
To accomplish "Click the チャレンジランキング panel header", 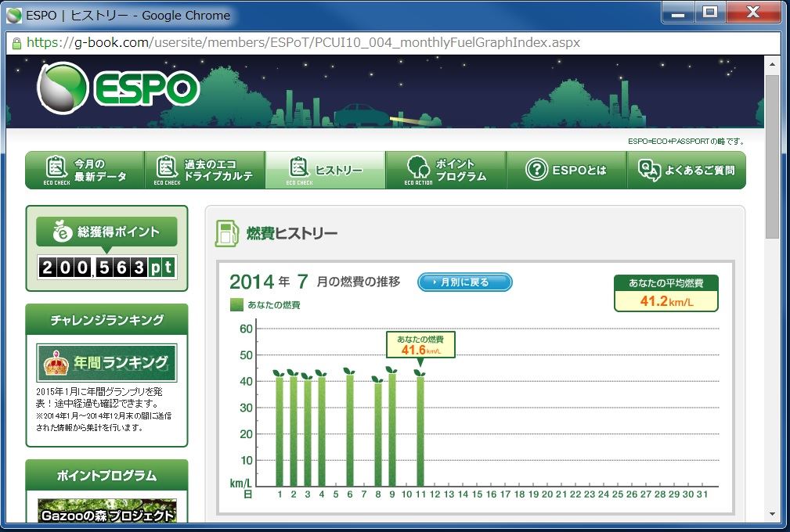I will click(106, 320).
